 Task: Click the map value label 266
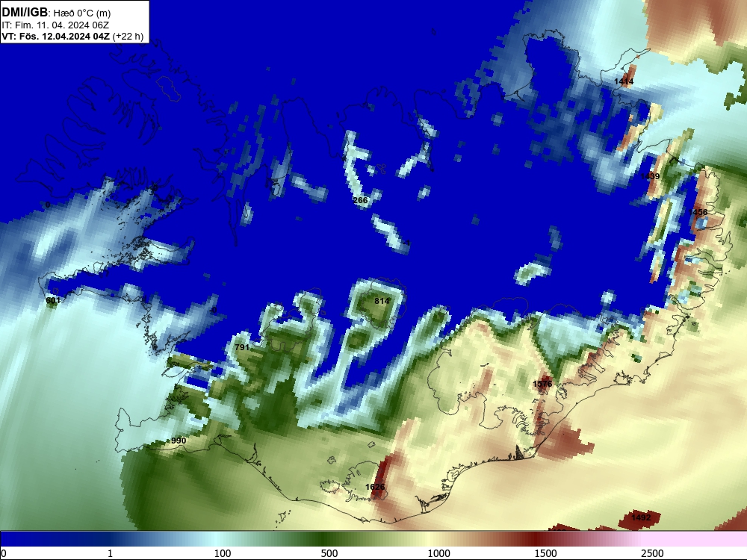(x=361, y=200)
